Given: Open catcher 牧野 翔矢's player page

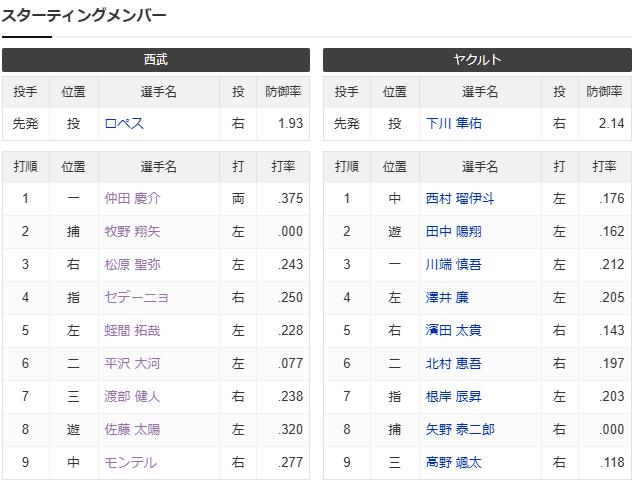Looking at the screenshot, I should point(132,231).
